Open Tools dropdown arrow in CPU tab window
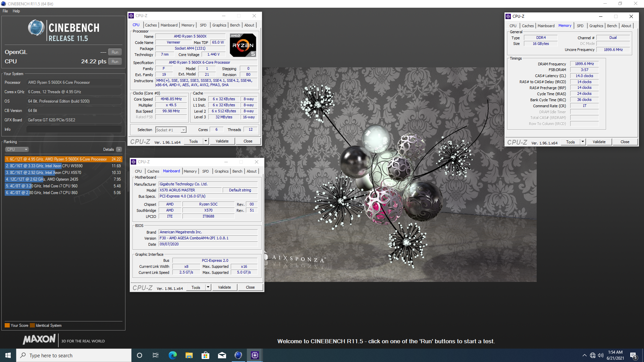The height and width of the screenshot is (362, 644). pos(206,141)
